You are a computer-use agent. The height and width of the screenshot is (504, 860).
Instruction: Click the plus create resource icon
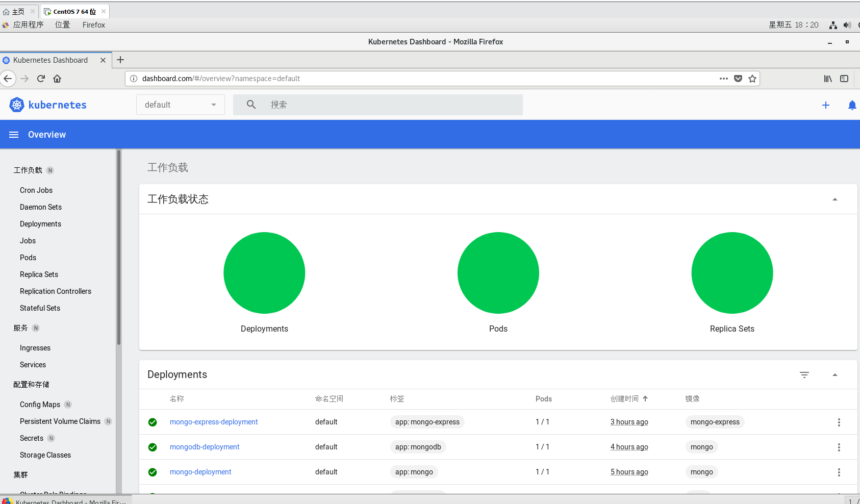(826, 105)
